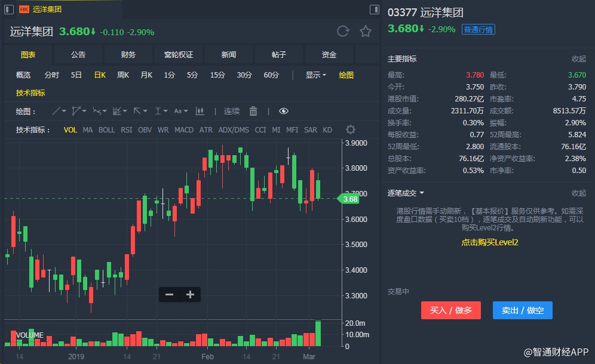Expand the 逐笔成交 dropdown
The height and width of the screenshot is (364, 595).
(x=406, y=193)
